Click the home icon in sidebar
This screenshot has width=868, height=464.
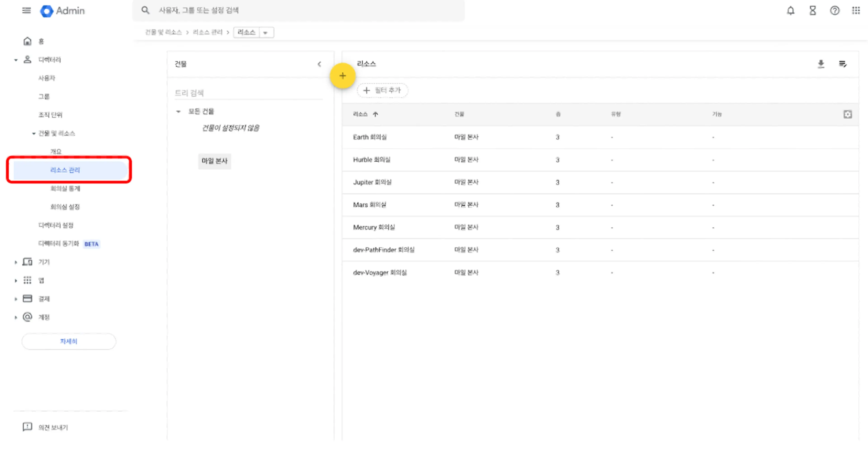point(27,41)
